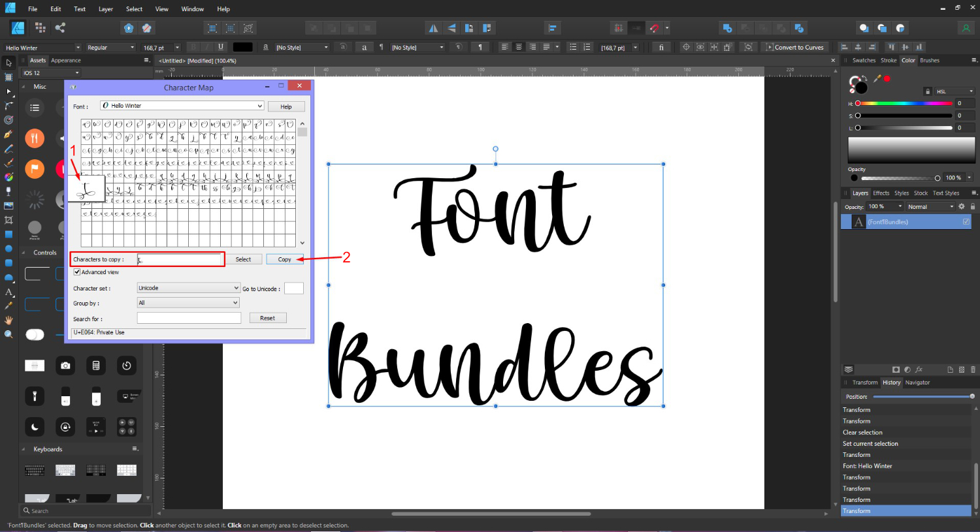
Task: Click Flip Vertical toolbar icon
Action: coord(451,28)
